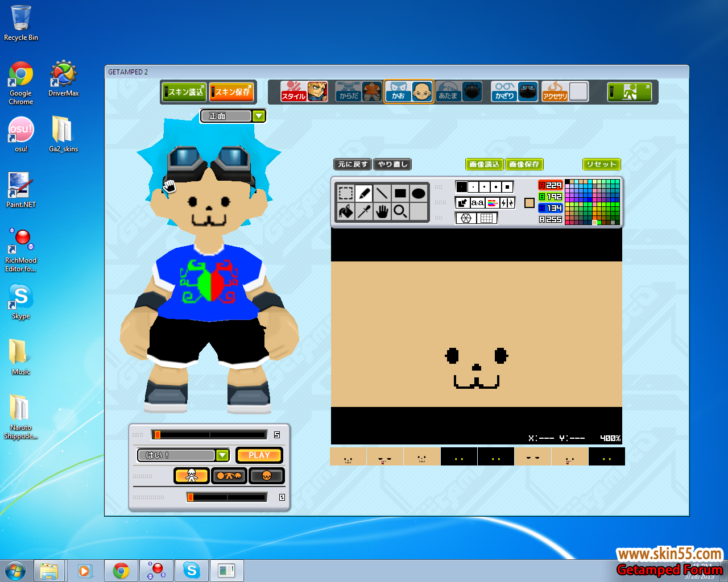Click the 画像保存 save image button

pos(524,164)
